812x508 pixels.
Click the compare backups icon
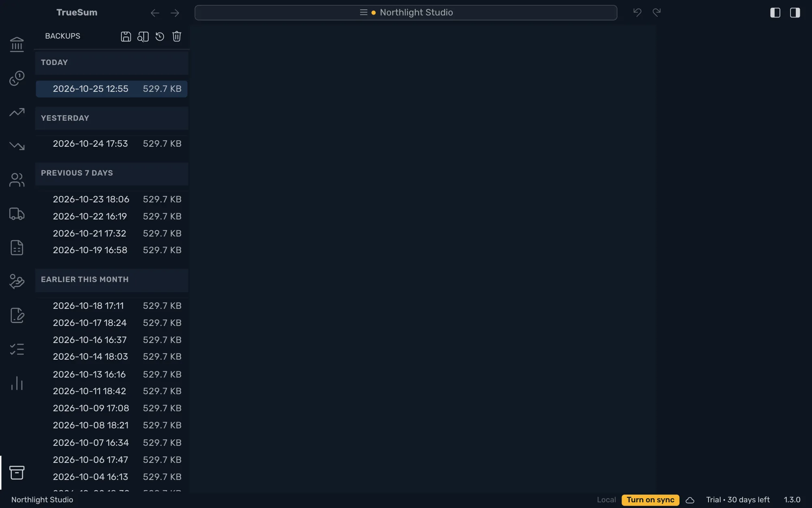click(x=143, y=37)
